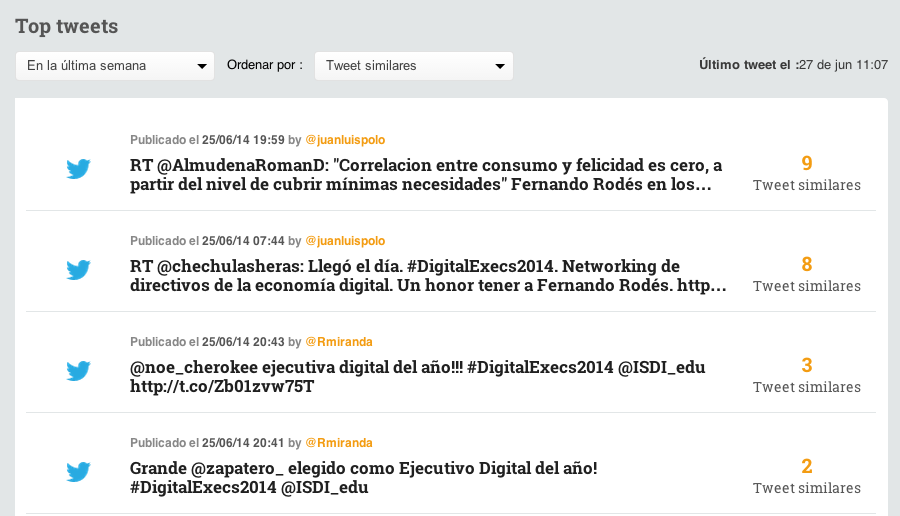The height and width of the screenshot is (516, 900).
Task: Open @Rmiranda profile on 20:43 tweet
Action: [339, 342]
